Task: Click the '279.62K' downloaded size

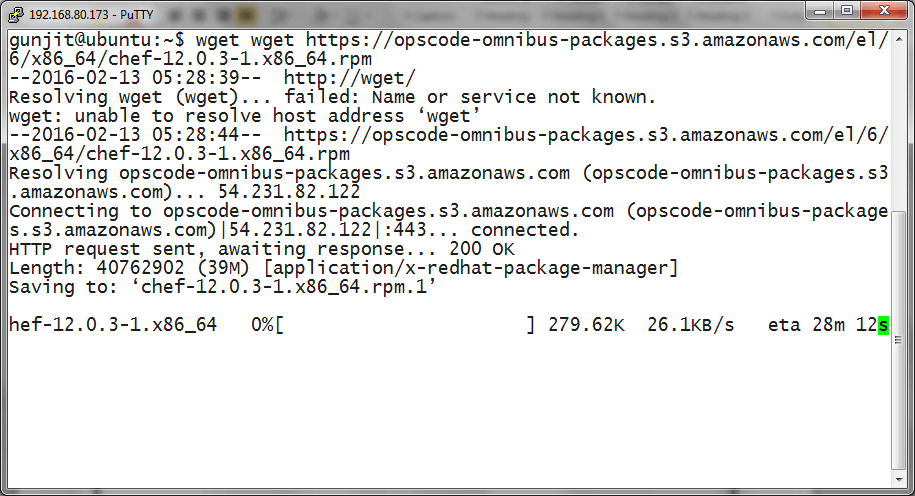Action: (588, 325)
